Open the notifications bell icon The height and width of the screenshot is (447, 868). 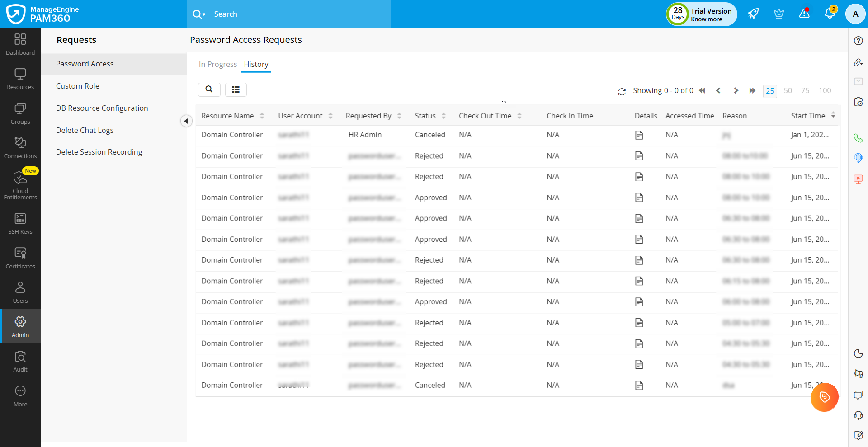point(830,14)
